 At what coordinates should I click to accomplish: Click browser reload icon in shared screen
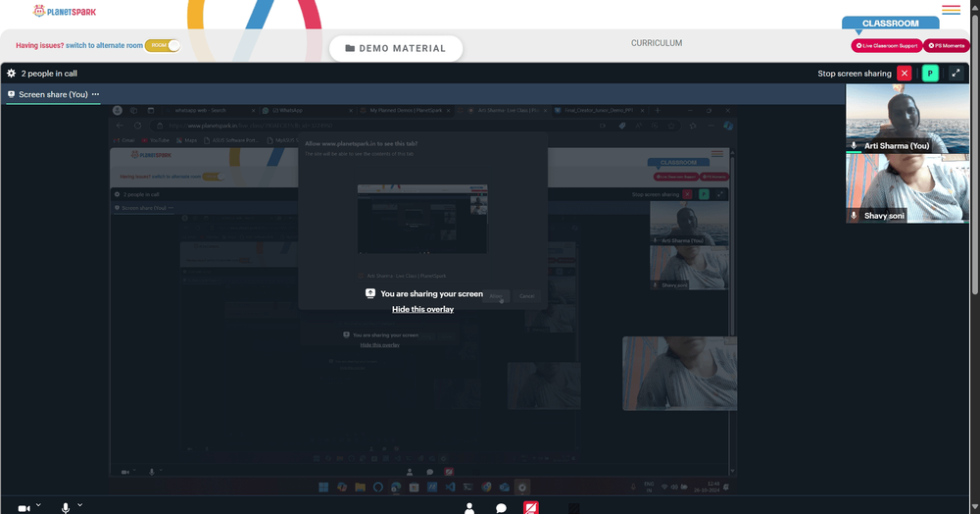(x=137, y=126)
